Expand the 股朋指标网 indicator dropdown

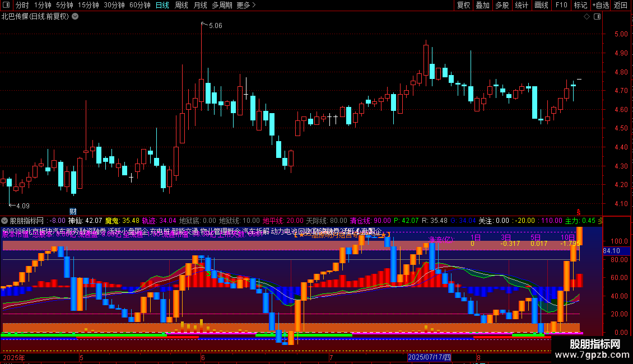(x=4, y=221)
